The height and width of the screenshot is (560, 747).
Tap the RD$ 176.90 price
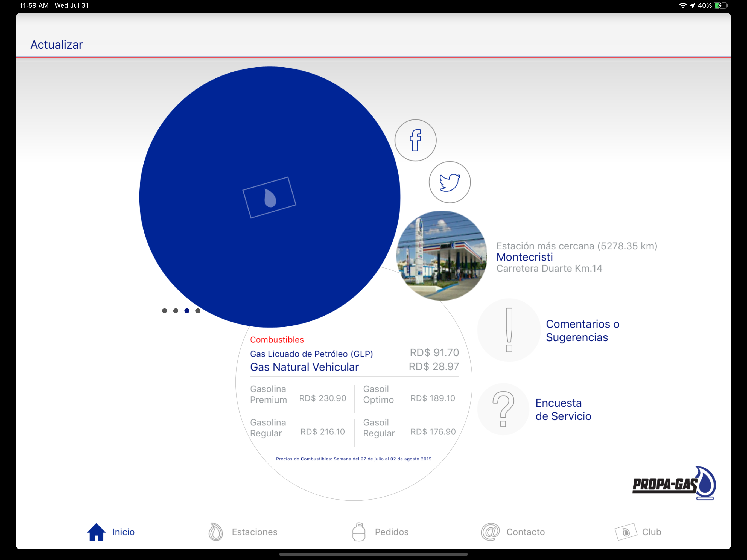click(433, 432)
